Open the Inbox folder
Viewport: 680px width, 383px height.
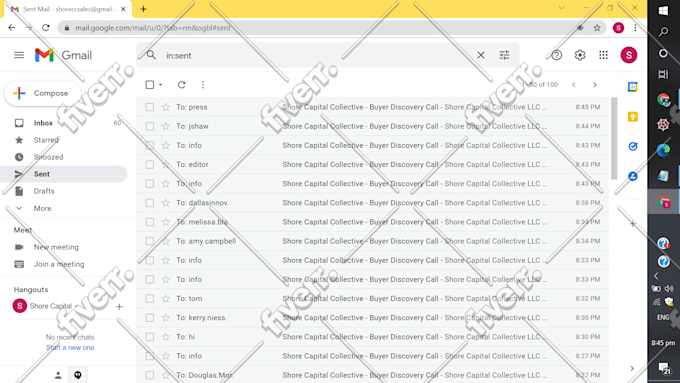[x=64, y=123]
